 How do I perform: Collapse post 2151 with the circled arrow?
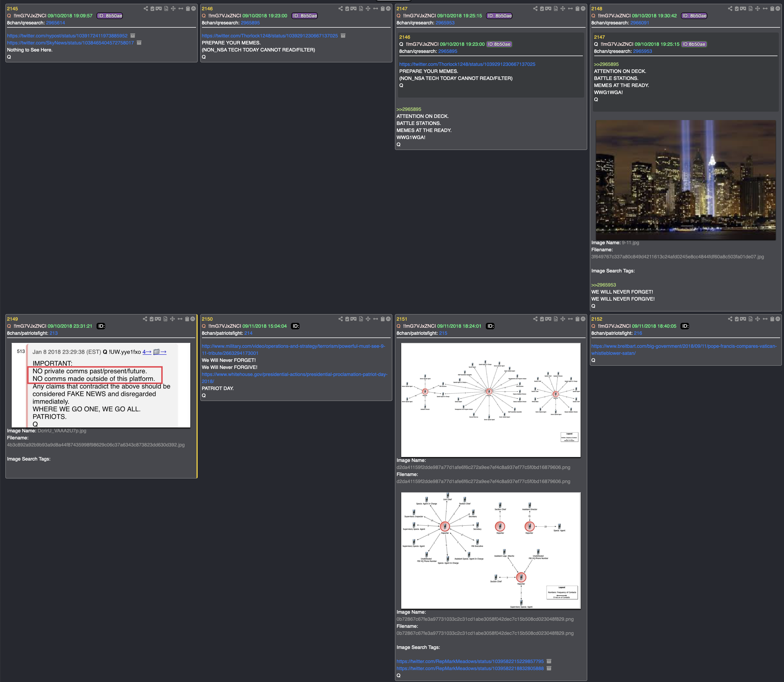point(583,319)
